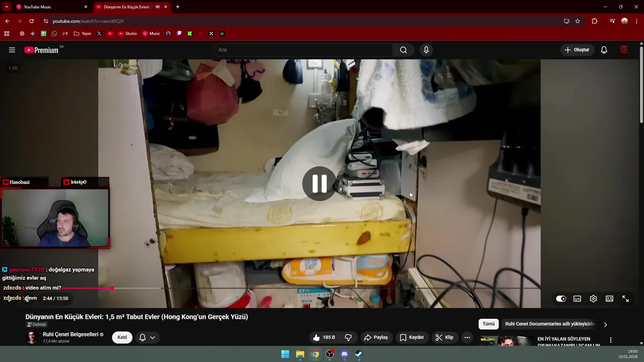Reload the current page

tap(31, 21)
